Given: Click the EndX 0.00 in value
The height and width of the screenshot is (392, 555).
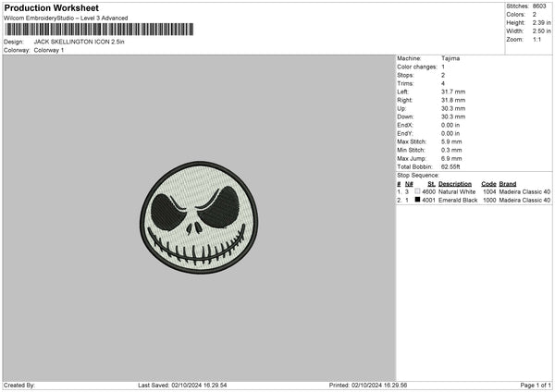Looking at the screenshot, I should [x=450, y=125].
